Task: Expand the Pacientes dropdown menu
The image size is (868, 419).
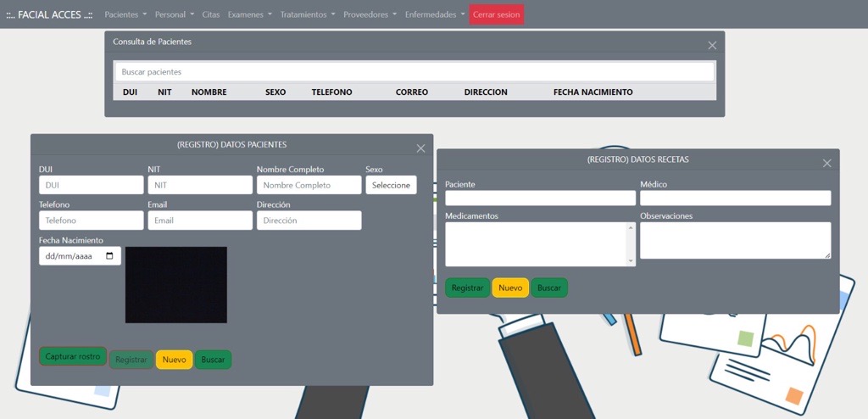Action: point(125,14)
